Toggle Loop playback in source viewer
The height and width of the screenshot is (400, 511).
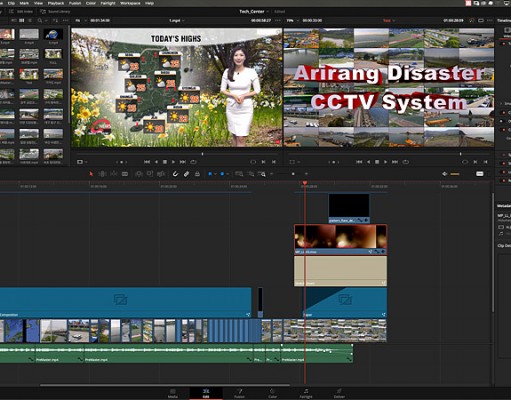point(193,162)
